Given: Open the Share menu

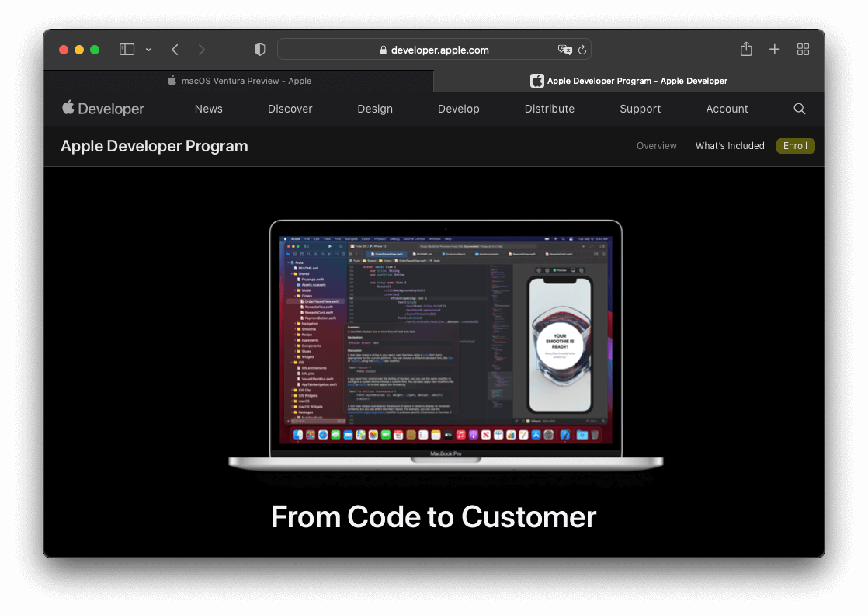Looking at the screenshot, I should coord(746,49).
